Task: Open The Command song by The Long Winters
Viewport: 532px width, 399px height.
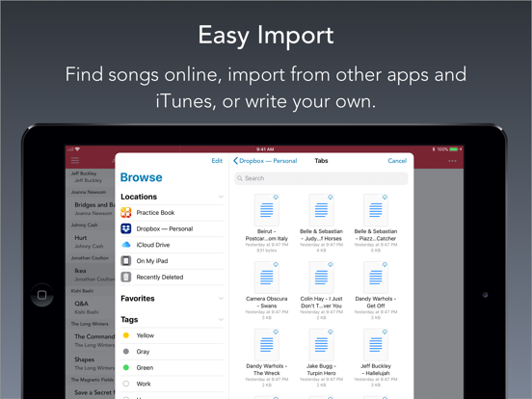Action: click(x=91, y=340)
